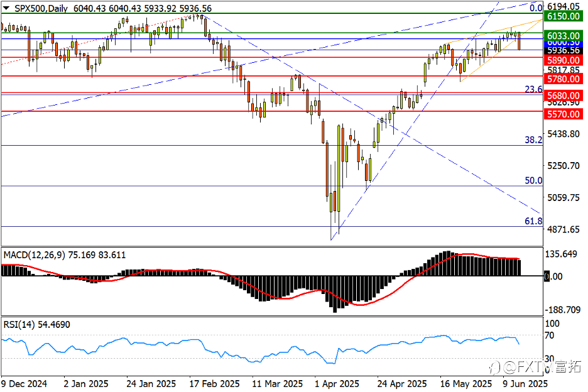Select the 17 Feb 2025 date label
Image resolution: width=588 pixels, height=392 pixels.
click(x=214, y=384)
